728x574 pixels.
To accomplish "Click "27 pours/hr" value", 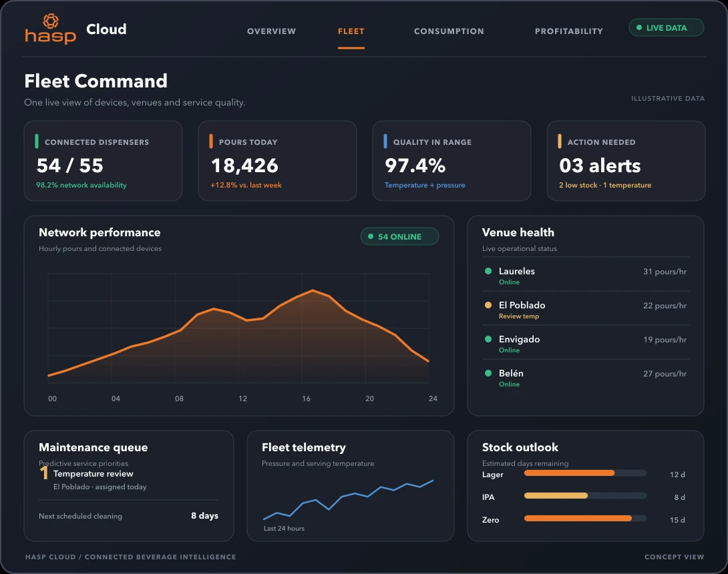I will pos(665,374).
